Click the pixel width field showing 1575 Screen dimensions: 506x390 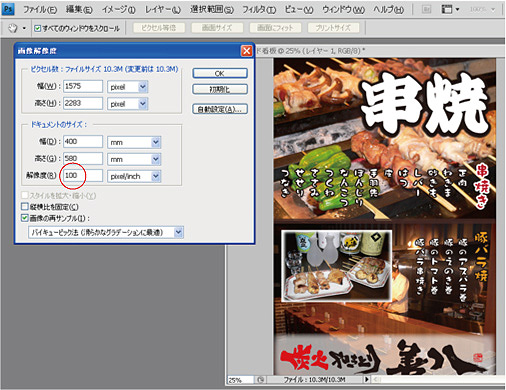click(83, 86)
